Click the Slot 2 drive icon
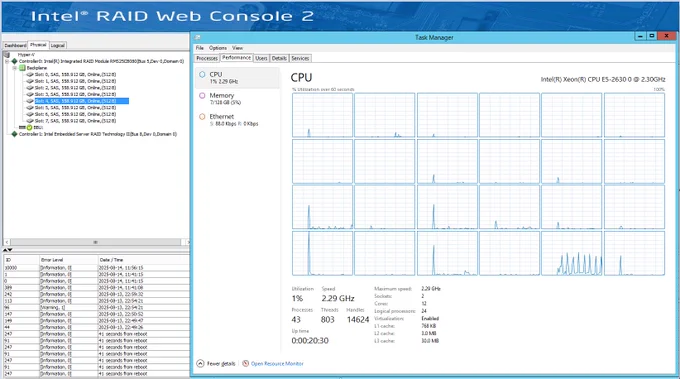This screenshot has width=680, height=379. [x=30, y=88]
